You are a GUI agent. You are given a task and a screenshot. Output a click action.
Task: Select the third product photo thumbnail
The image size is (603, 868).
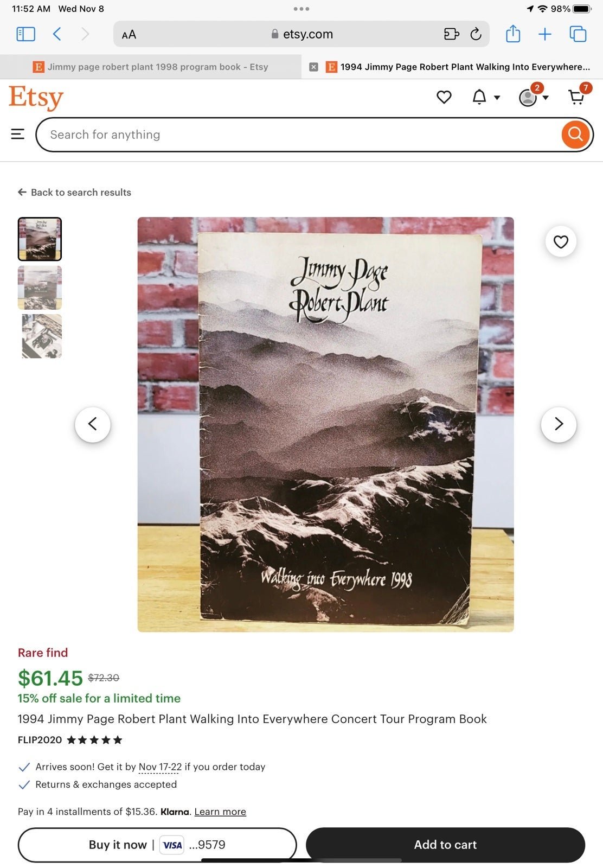pos(40,336)
